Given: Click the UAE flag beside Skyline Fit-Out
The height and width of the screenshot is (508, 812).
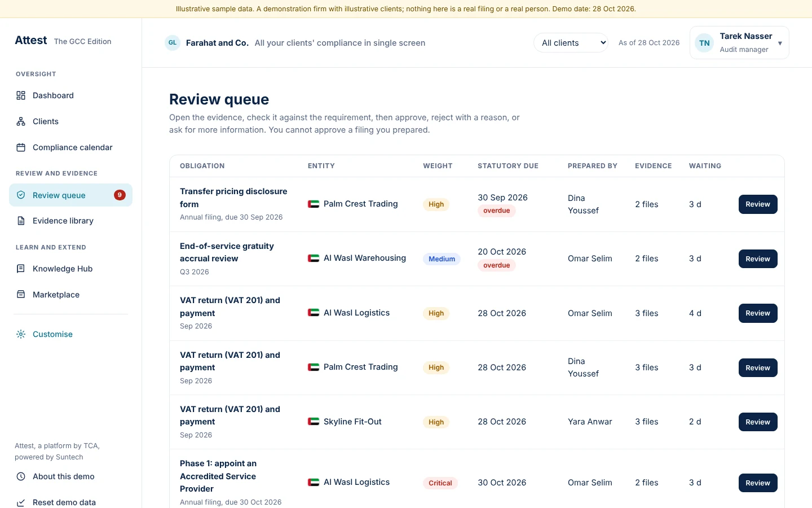Looking at the screenshot, I should 314,422.
